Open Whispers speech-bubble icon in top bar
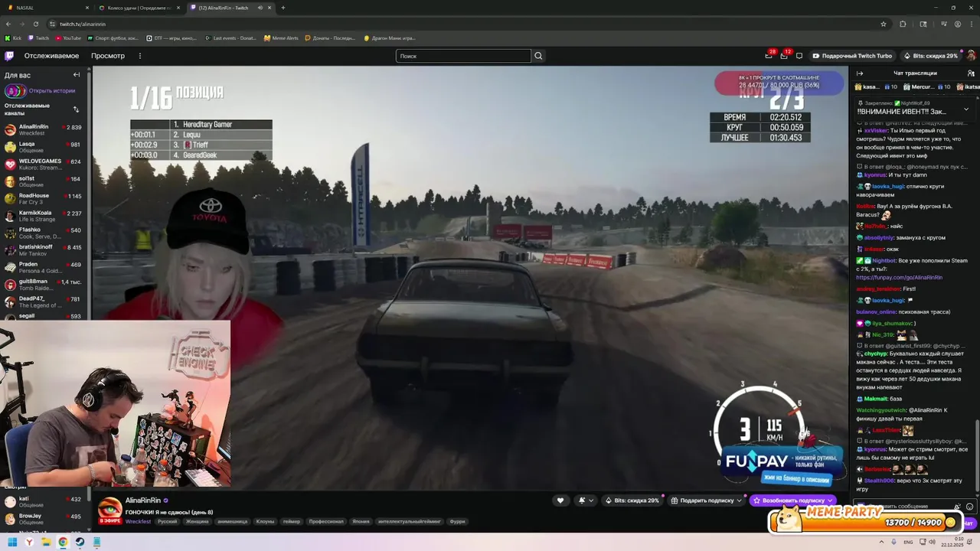 click(x=799, y=56)
